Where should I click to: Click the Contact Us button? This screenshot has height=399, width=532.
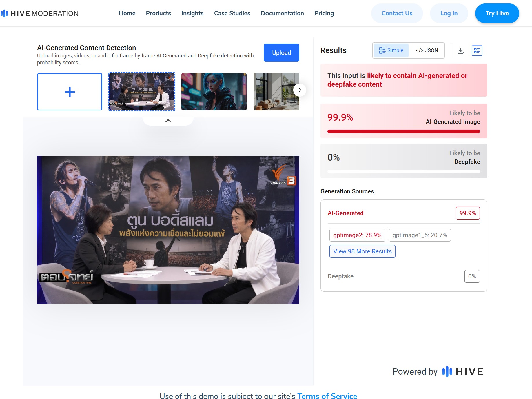[397, 13]
